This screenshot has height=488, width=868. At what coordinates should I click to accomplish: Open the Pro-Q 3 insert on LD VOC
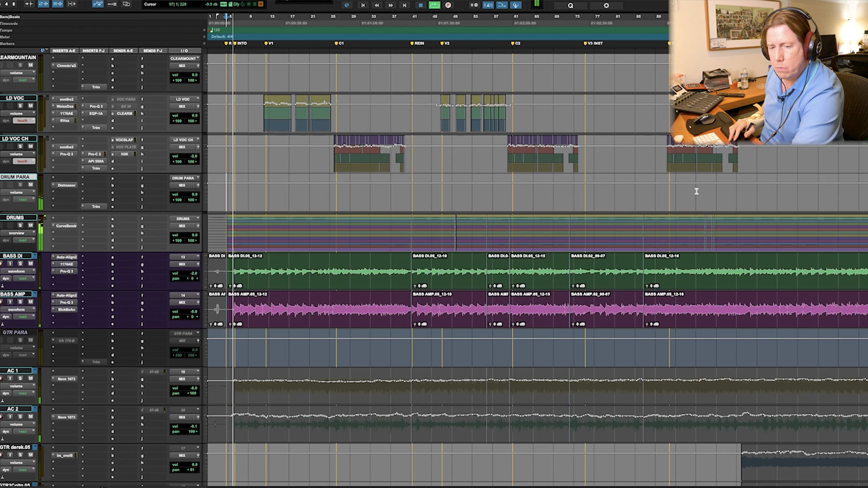[x=96, y=107]
